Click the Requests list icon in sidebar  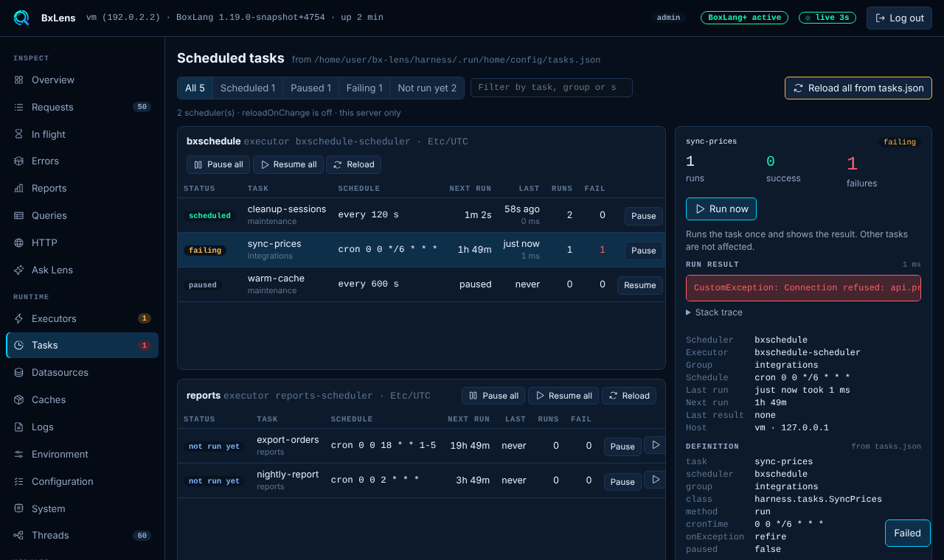tap(18, 107)
